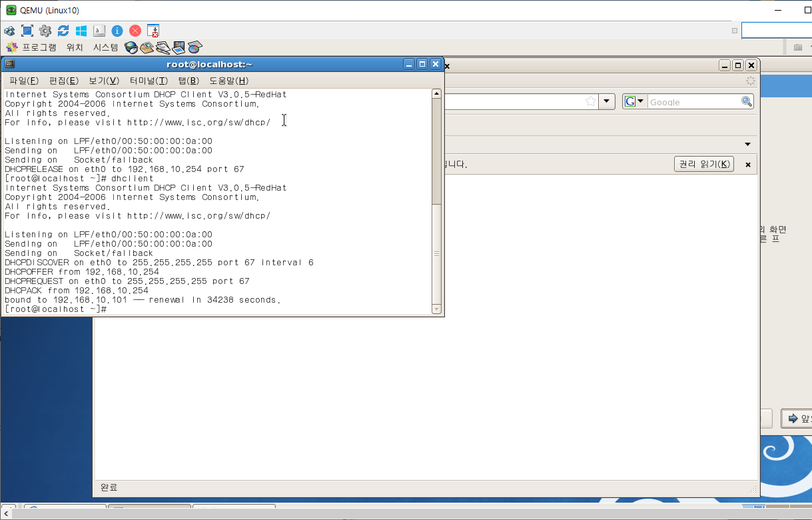Open terminal 편집(E) menu

click(x=64, y=81)
